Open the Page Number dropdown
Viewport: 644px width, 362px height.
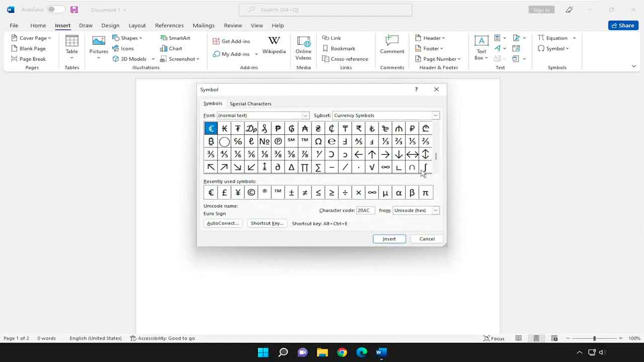[438, 59]
